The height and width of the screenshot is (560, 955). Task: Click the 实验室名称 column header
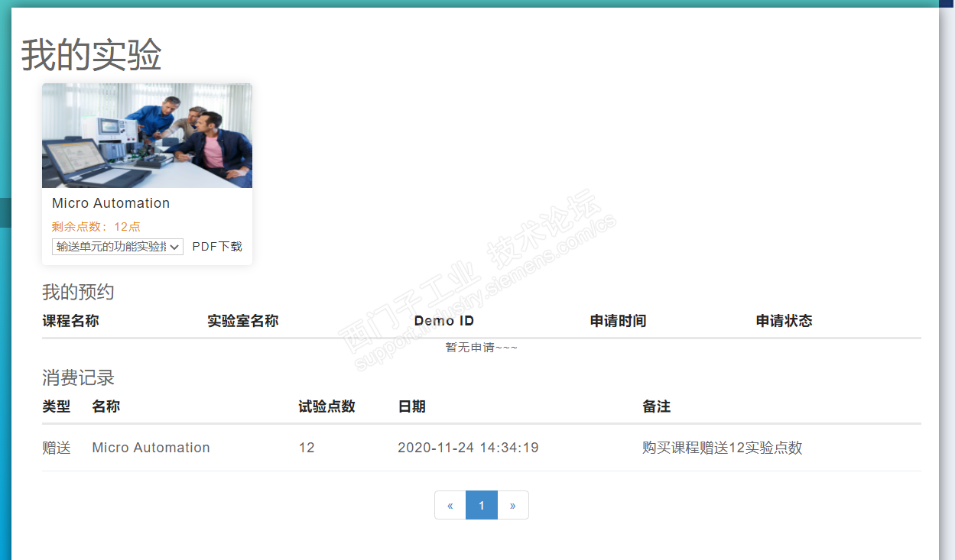click(x=243, y=321)
